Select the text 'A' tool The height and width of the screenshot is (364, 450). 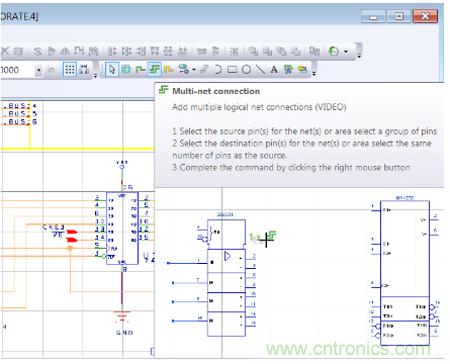pyautogui.click(x=274, y=69)
